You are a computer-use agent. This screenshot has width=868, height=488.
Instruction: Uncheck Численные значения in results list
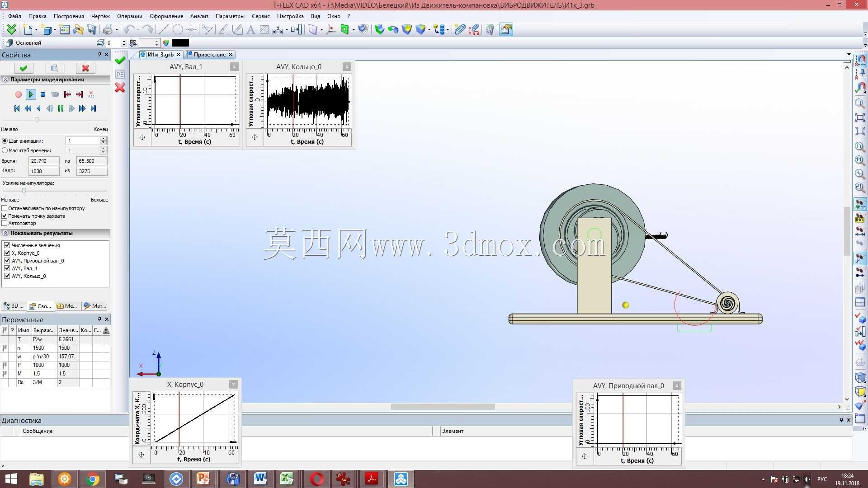[7, 245]
